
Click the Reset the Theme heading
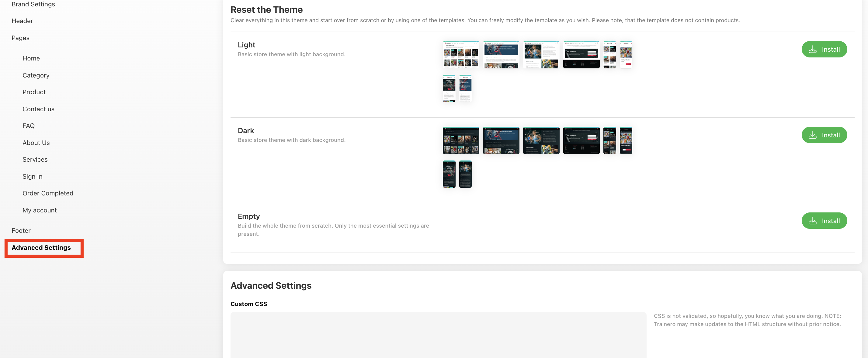(x=266, y=9)
